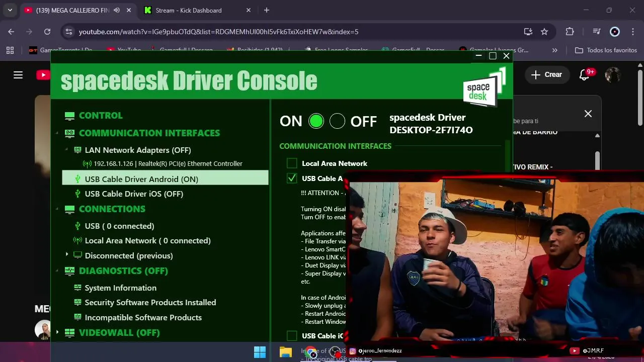This screenshot has width=644, height=362.
Task: Open the YouTube hamburger guide menu
Action: [18, 75]
